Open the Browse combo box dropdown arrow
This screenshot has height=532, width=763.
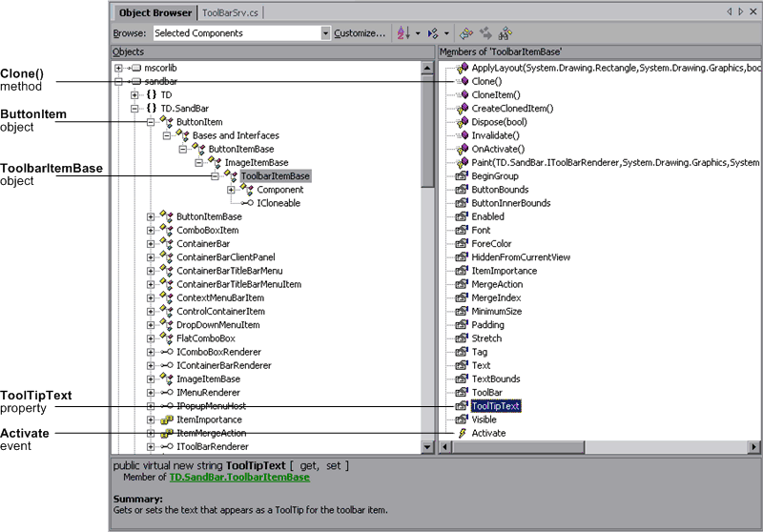[x=325, y=33]
